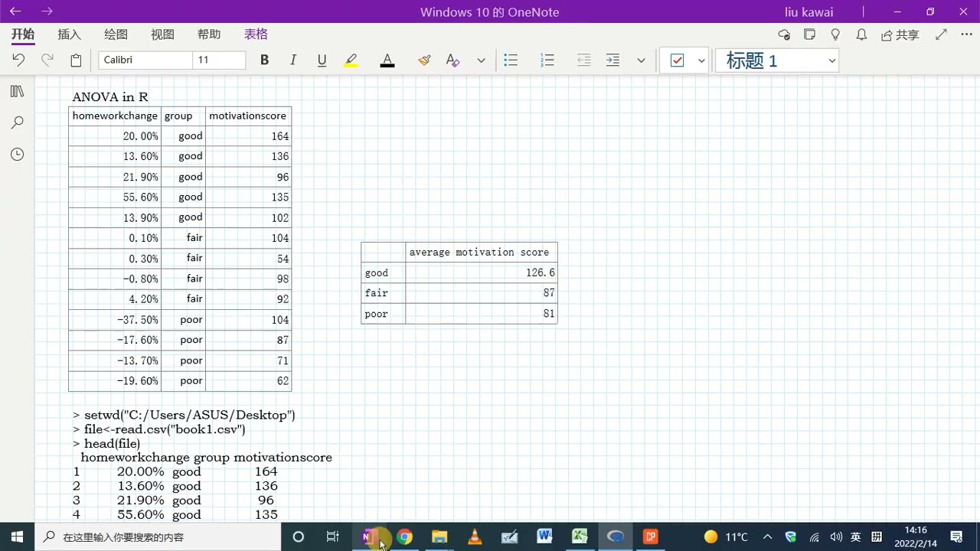Open Excel from the taskbar

pos(580,536)
